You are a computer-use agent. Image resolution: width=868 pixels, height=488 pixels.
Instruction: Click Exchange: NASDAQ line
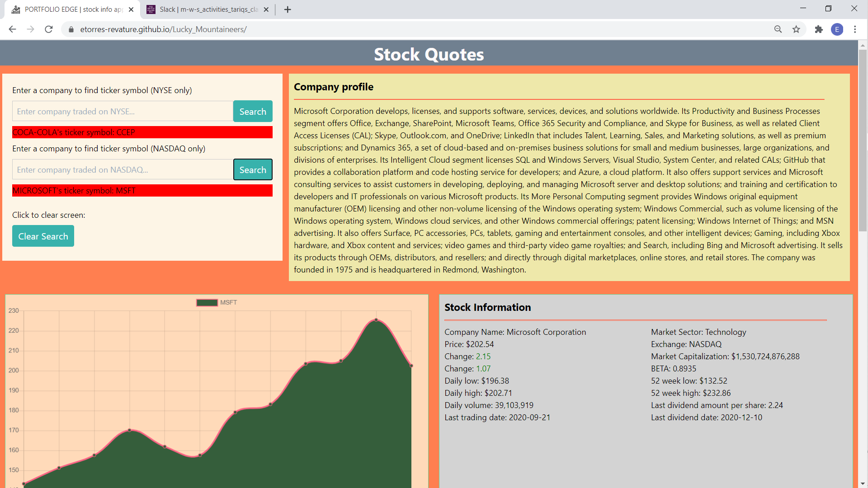(x=686, y=344)
